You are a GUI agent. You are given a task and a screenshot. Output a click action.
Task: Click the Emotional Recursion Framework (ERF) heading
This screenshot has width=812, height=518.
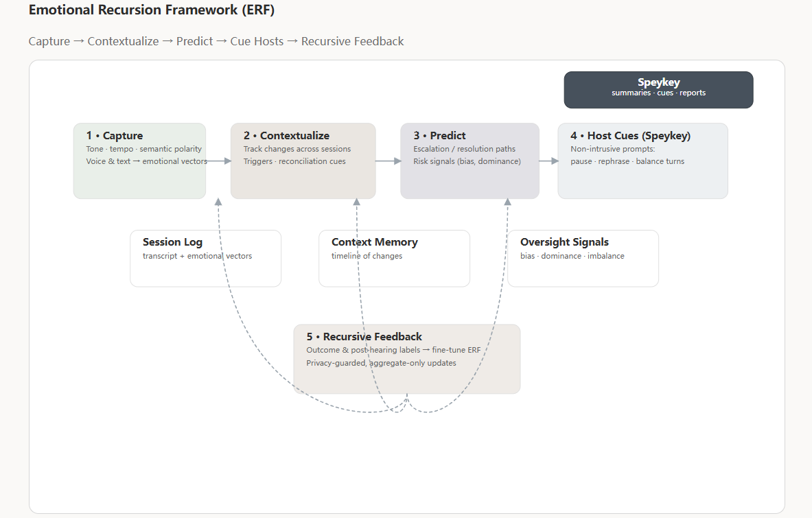tap(151, 10)
